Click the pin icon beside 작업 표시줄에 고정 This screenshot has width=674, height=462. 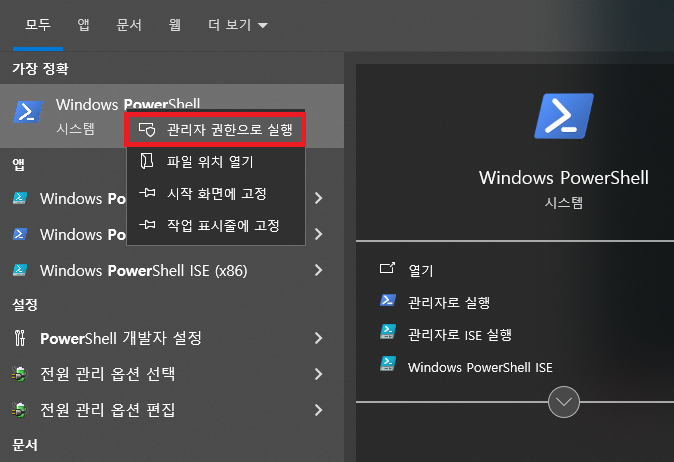point(147,224)
